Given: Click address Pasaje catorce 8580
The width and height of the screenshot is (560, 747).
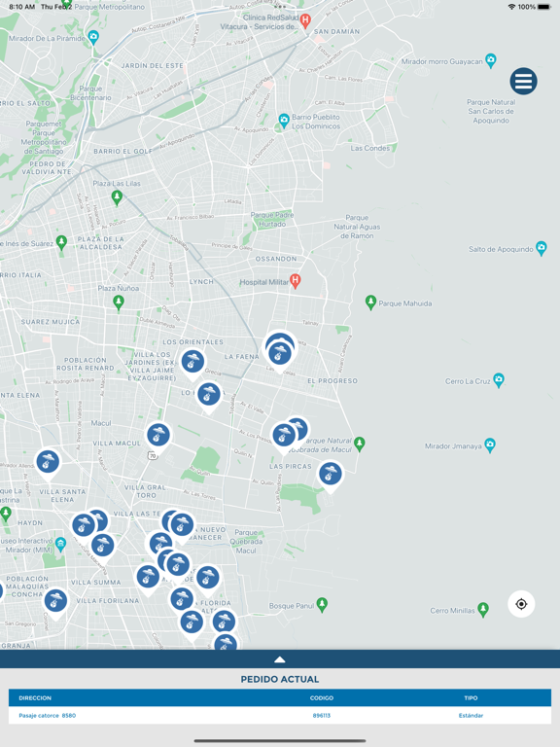Looking at the screenshot, I should 47,715.
